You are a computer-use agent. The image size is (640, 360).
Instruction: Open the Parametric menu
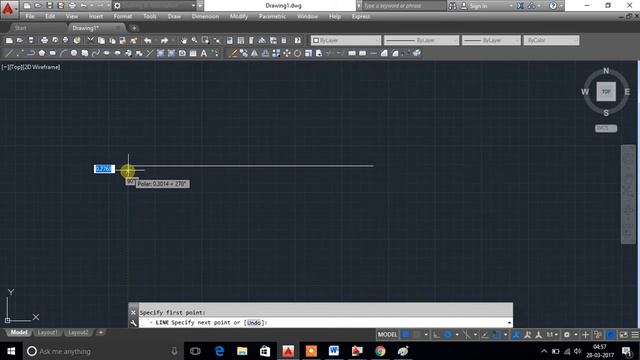point(272,16)
